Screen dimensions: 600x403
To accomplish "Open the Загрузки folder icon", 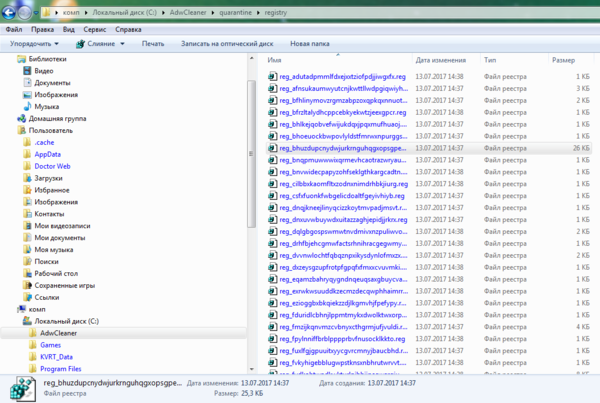I will coord(27,178).
